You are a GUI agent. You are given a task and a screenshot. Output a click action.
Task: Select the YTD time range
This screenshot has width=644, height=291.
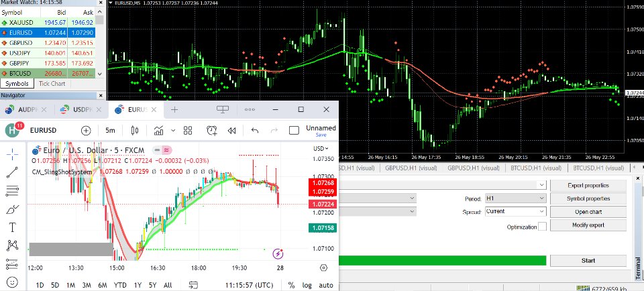click(x=120, y=285)
